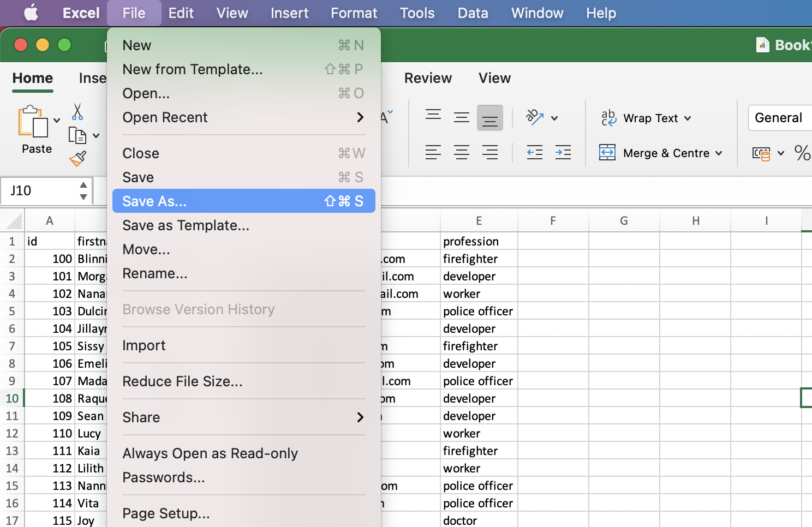Open the Edit menu in menu bar
Image resolution: width=812 pixels, height=527 pixels.
click(x=181, y=13)
